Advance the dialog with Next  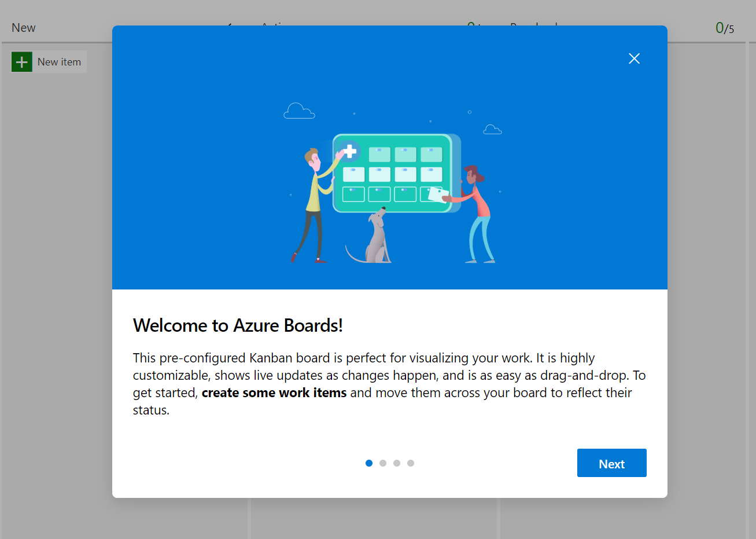pos(611,463)
